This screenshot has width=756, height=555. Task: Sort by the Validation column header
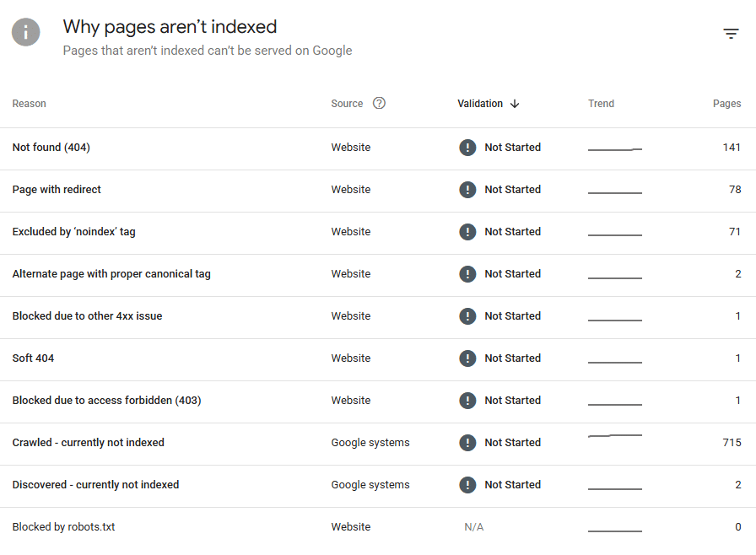pos(480,104)
